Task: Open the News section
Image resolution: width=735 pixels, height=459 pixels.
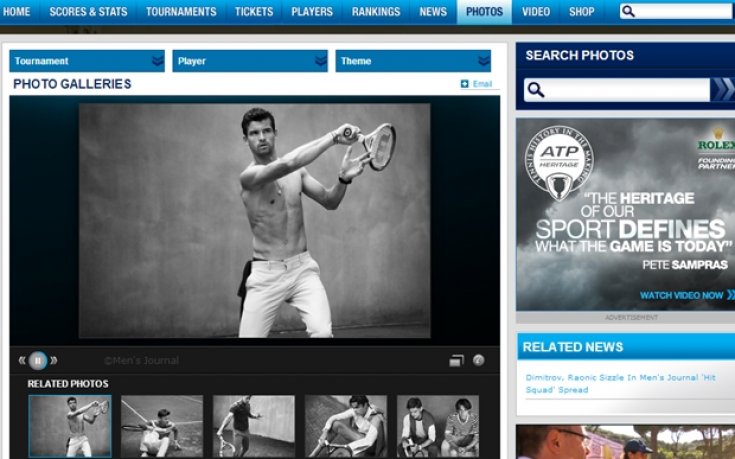Action: pyautogui.click(x=433, y=12)
